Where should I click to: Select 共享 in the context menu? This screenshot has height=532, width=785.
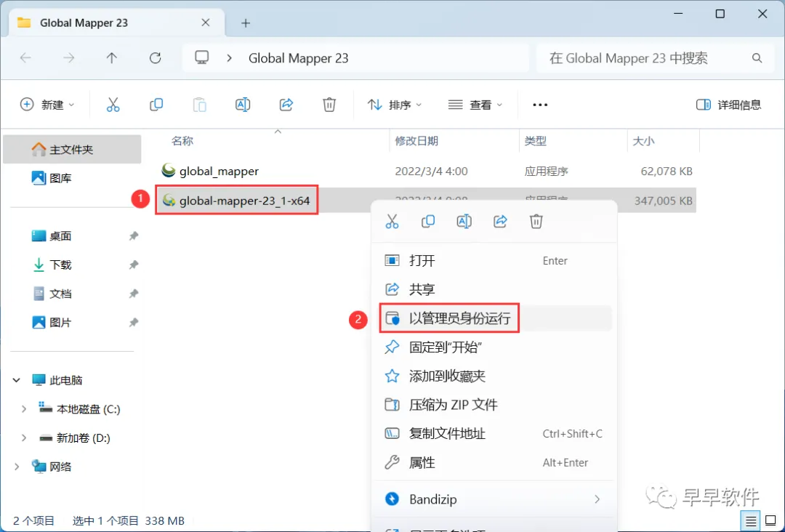(494, 289)
